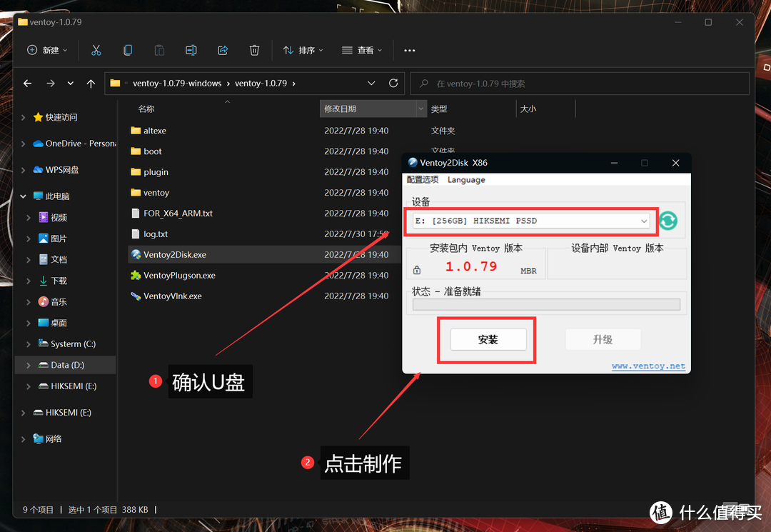Click the address bar refresh icon
The width and height of the screenshot is (771, 532).
click(393, 84)
